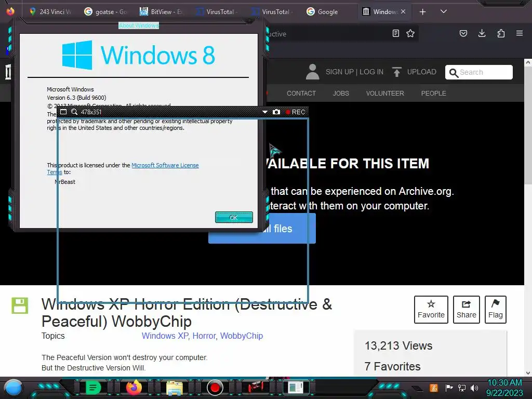Open the WobbyChip topic link

242,336
